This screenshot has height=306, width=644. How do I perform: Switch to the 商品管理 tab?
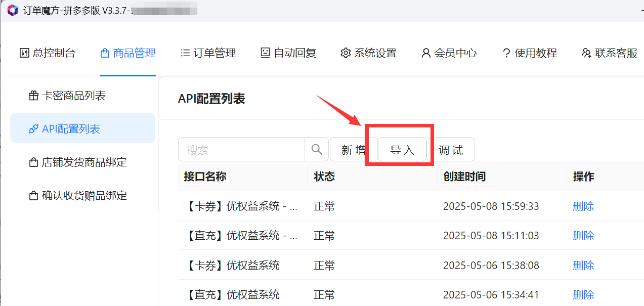tap(127, 53)
